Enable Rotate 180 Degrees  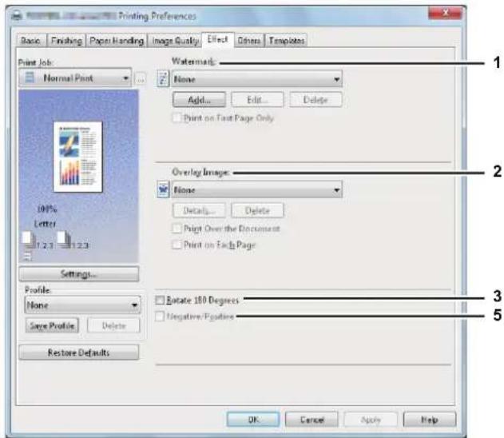click(x=160, y=300)
